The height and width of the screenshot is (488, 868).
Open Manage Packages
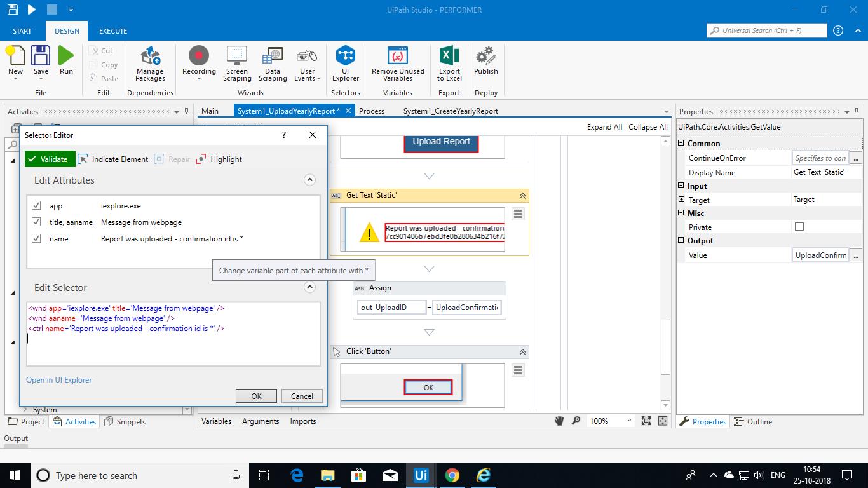tap(151, 64)
